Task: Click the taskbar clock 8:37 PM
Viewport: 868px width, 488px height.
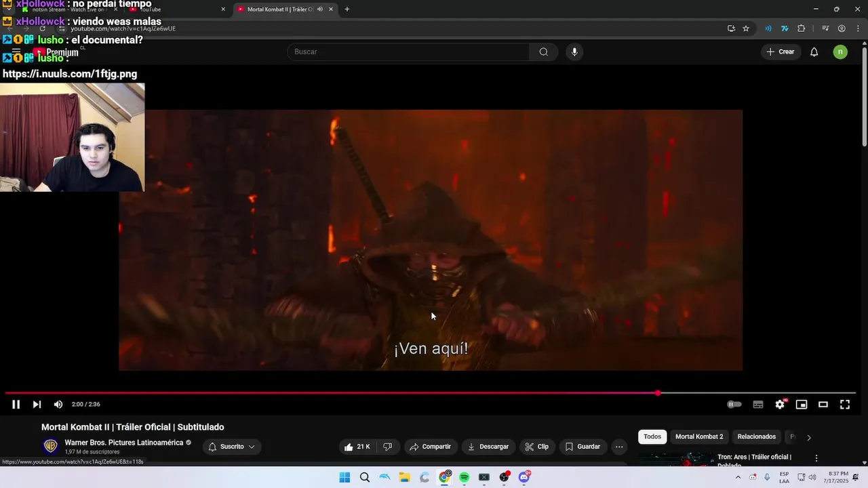Action: (838, 477)
